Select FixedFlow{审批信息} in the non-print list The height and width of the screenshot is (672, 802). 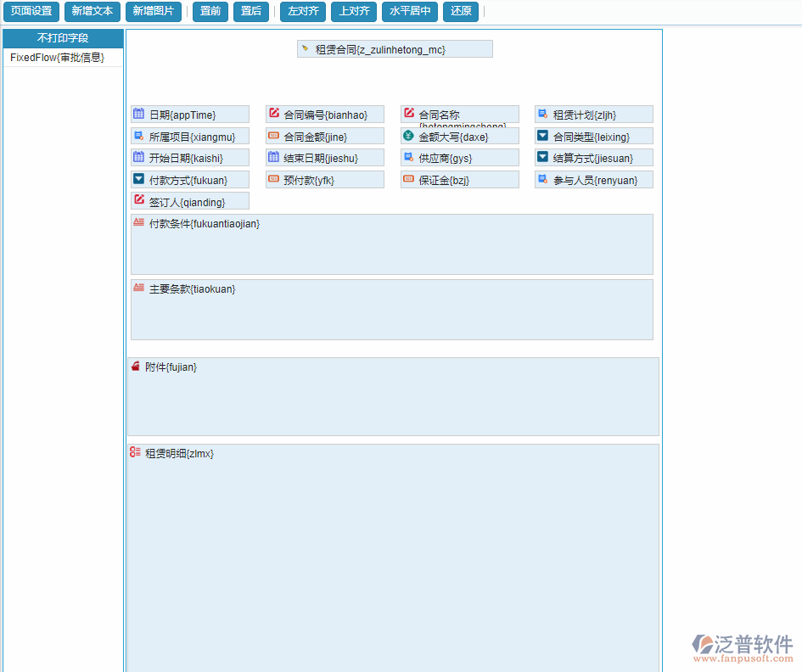63,58
